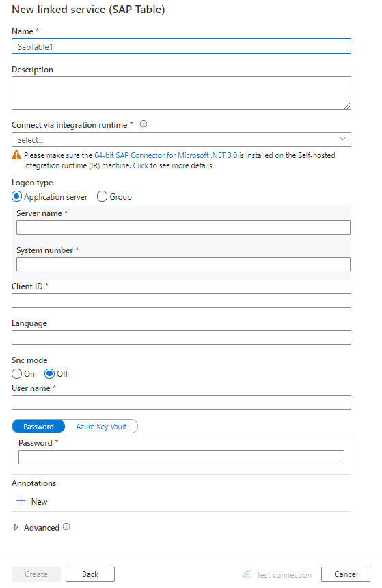
Task: Follow the Click link for more details
Action: point(141,165)
